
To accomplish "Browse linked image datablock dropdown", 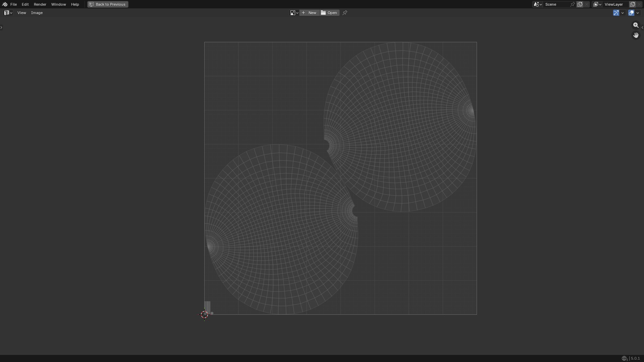I will [294, 13].
